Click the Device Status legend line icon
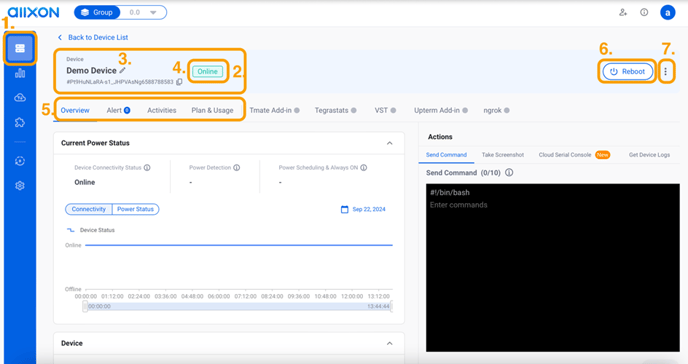 [71, 230]
